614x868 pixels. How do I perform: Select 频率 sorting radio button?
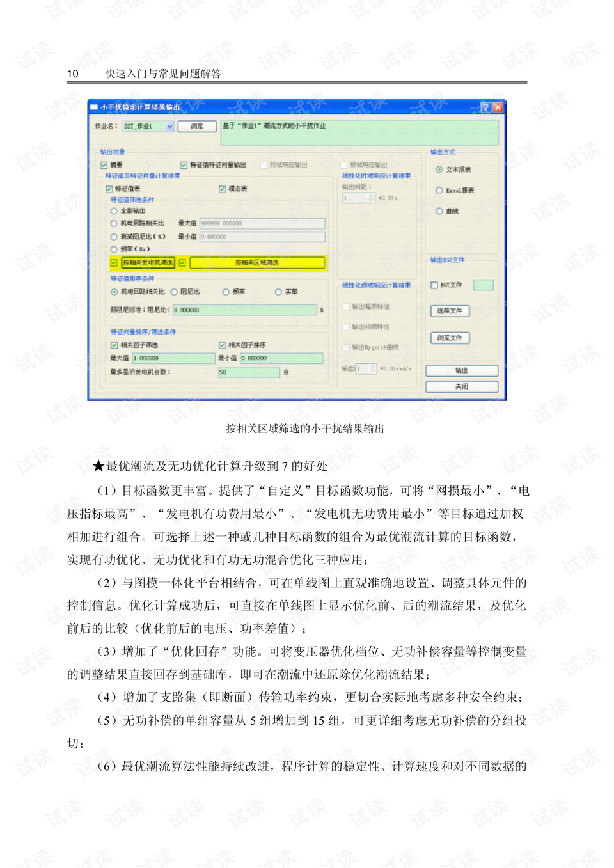coord(226,292)
